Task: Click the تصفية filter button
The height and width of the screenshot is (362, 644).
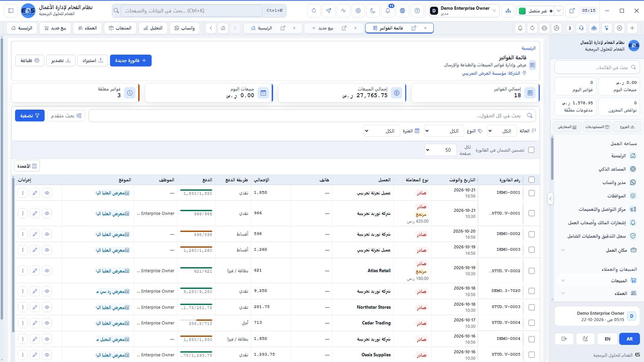Action: [30, 116]
